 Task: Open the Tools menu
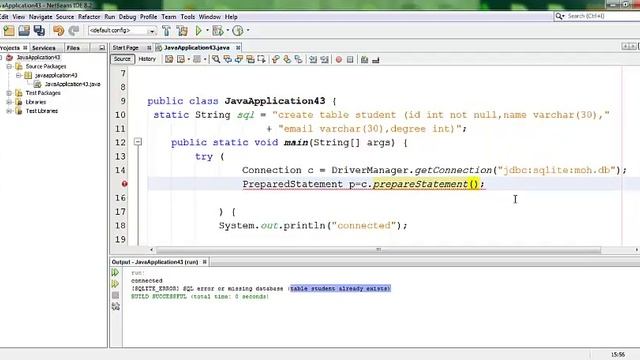pyautogui.click(x=188, y=17)
